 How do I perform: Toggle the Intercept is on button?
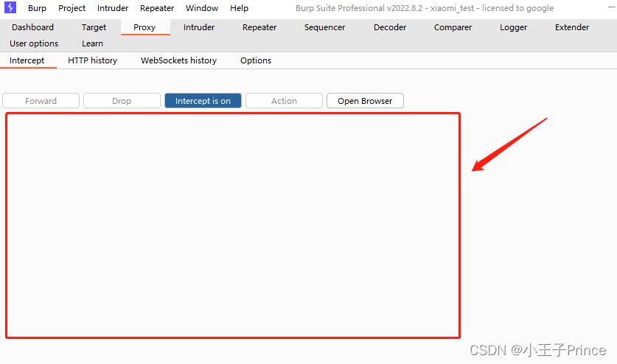(203, 101)
